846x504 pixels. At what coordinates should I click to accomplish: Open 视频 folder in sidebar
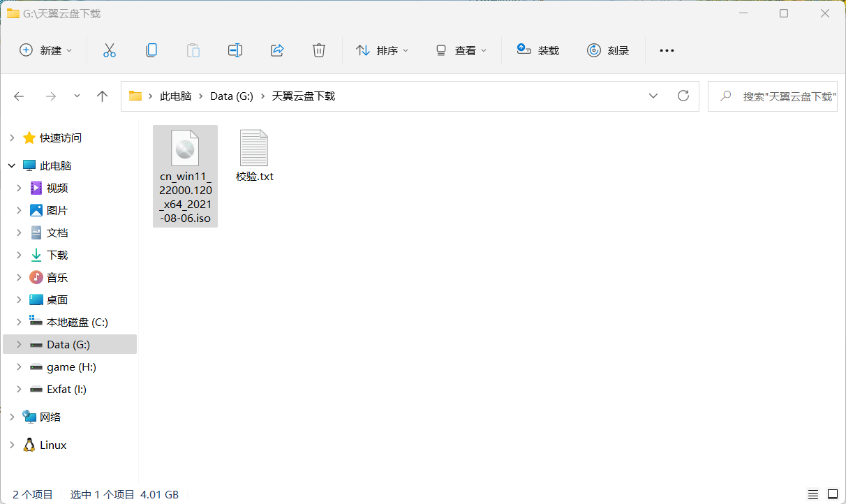coord(57,188)
